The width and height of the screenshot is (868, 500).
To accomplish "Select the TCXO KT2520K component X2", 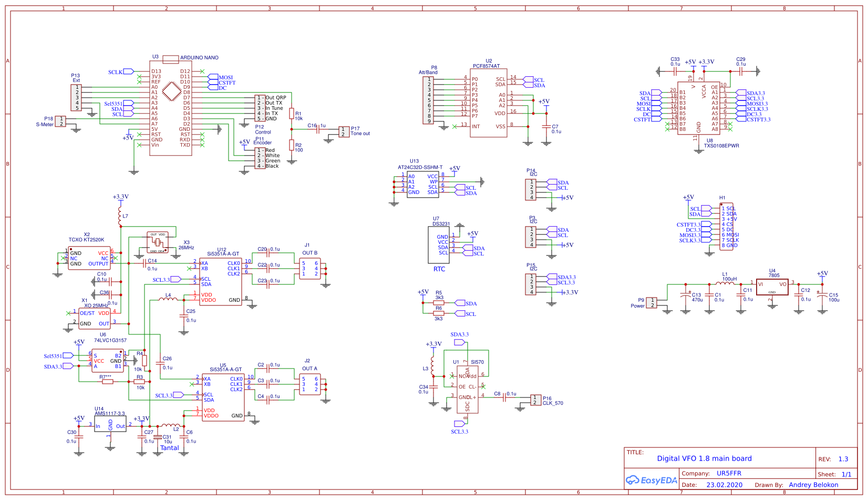I will point(89,258).
